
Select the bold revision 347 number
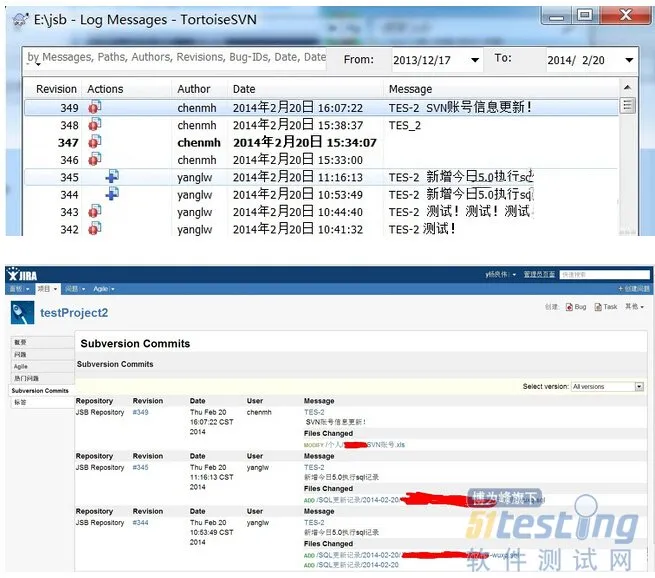68,142
